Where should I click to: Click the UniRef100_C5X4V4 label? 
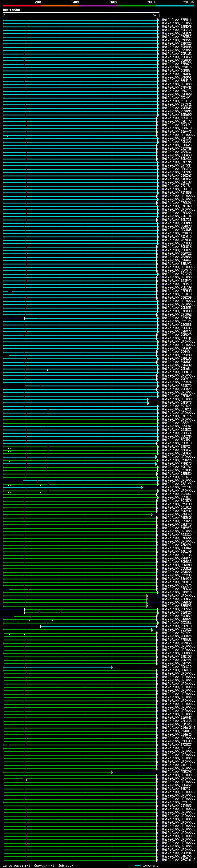(x=176, y=98)
